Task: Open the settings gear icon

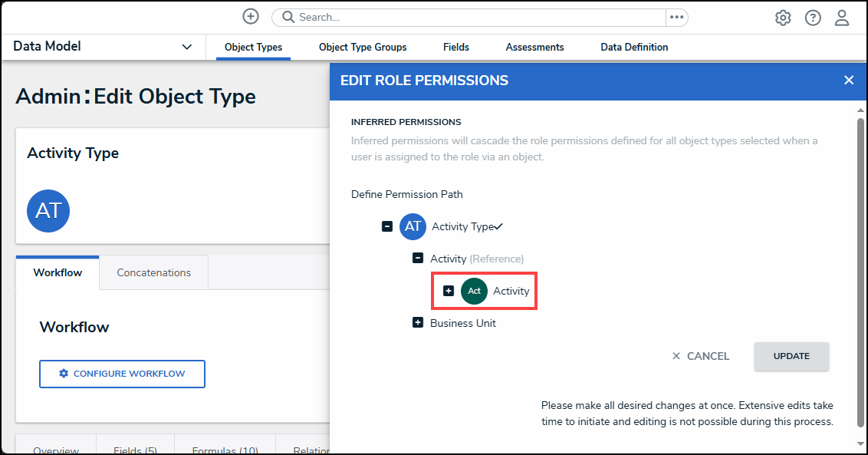Action: pyautogui.click(x=783, y=18)
